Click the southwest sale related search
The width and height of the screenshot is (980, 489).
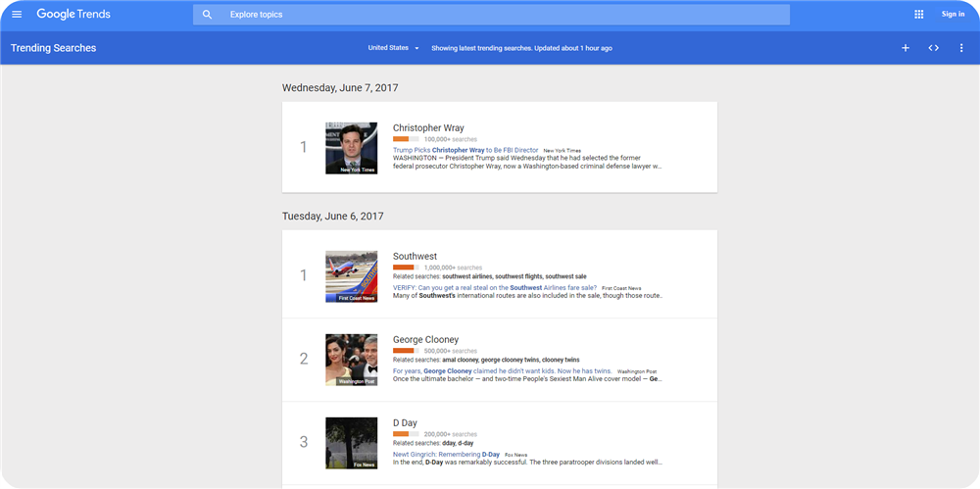coord(565,276)
